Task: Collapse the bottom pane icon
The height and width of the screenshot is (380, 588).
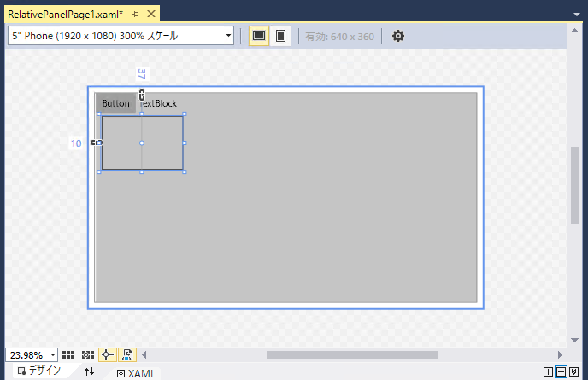Action: tap(574, 371)
